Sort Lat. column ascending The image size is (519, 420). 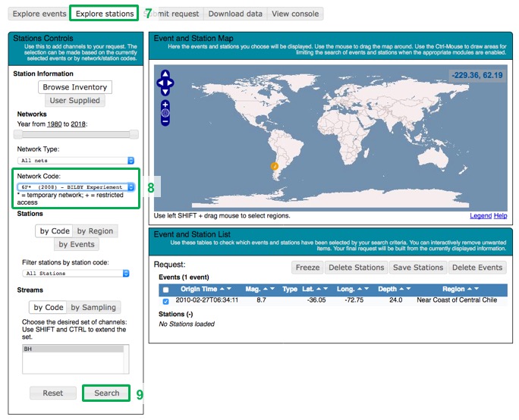(x=319, y=289)
